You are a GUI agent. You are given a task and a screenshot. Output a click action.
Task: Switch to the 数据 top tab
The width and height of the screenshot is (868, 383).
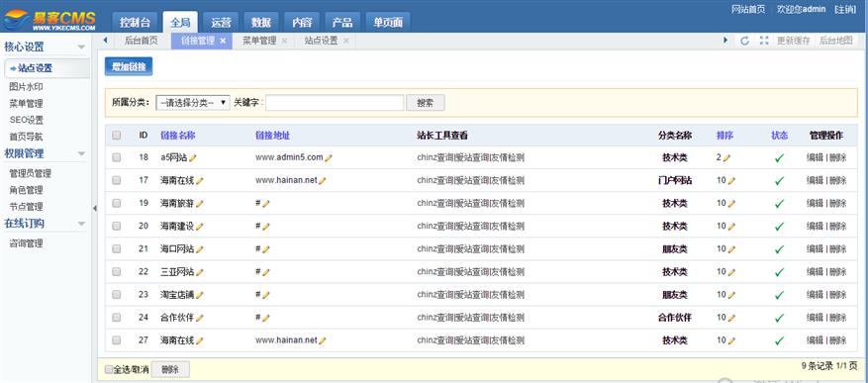261,22
